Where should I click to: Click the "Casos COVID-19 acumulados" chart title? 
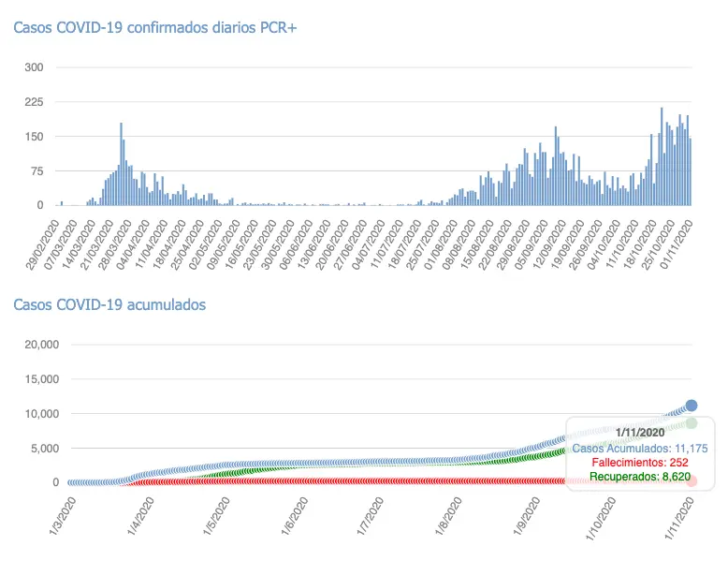pyautogui.click(x=109, y=304)
